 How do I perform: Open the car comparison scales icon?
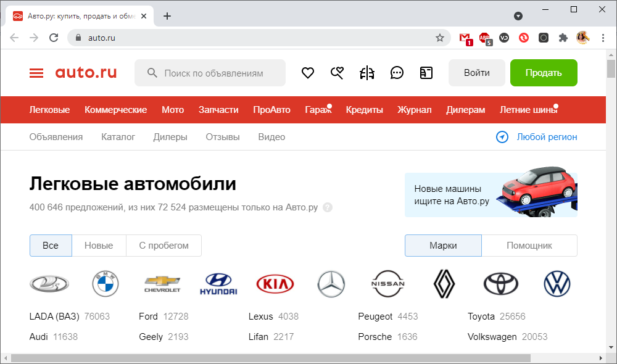(367, 73)
